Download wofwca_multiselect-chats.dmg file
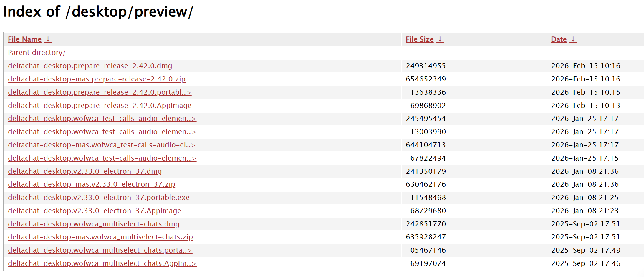Screen dimensions: 644x277 pyautogui.click(x=94, y=224)
